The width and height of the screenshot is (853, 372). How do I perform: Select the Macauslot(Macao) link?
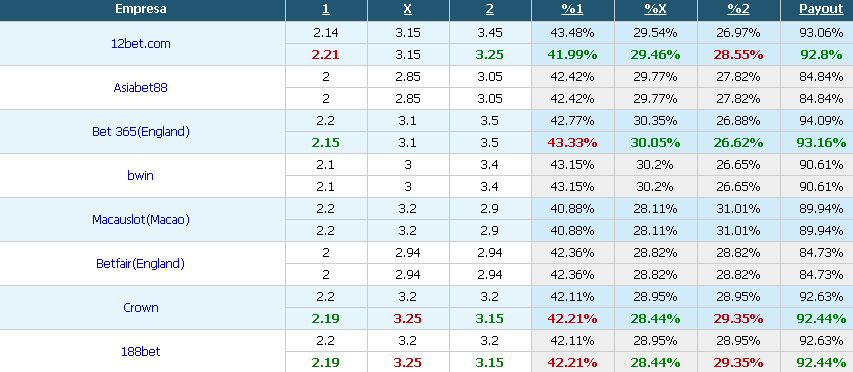[141, 220]
